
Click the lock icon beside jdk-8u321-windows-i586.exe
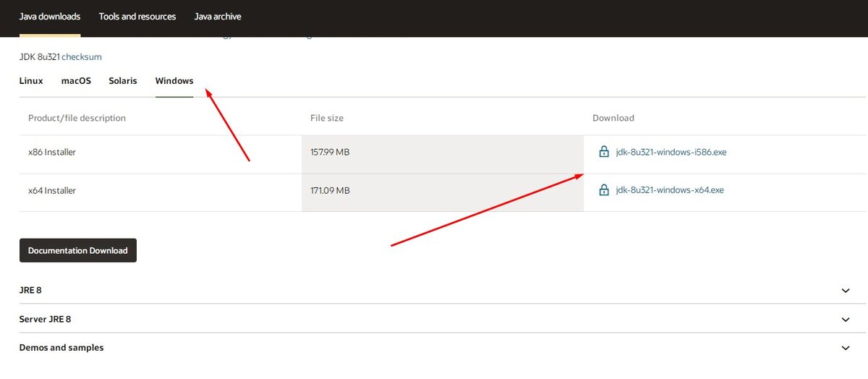coord(604,152)
